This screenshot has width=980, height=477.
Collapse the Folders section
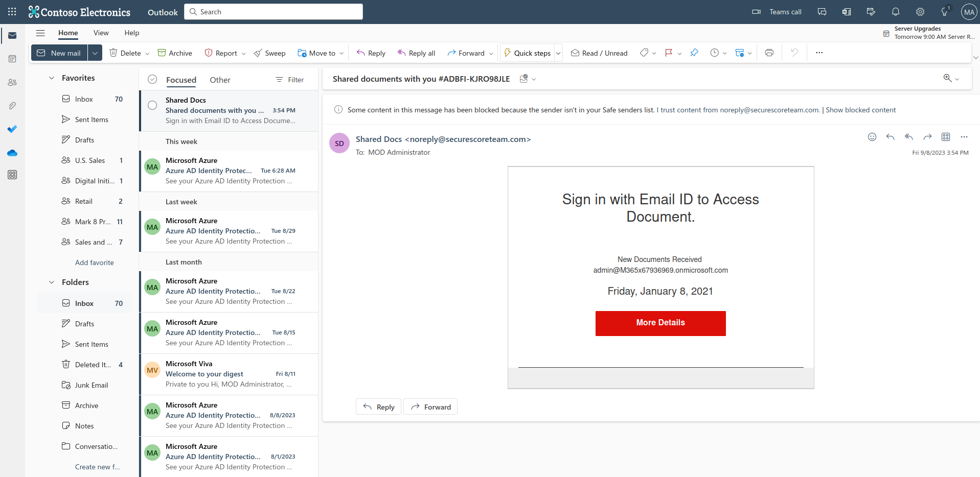(x=52, y=282)
